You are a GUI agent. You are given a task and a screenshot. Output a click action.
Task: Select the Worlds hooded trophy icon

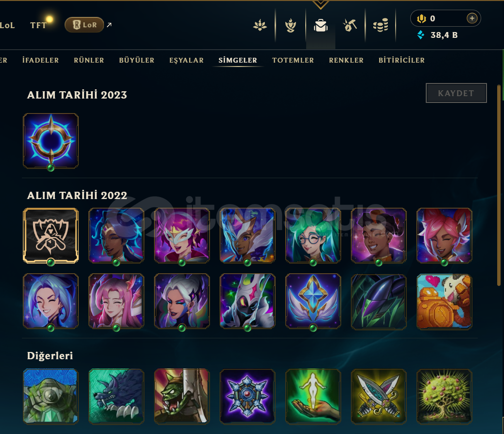click(x=51, y=235)
